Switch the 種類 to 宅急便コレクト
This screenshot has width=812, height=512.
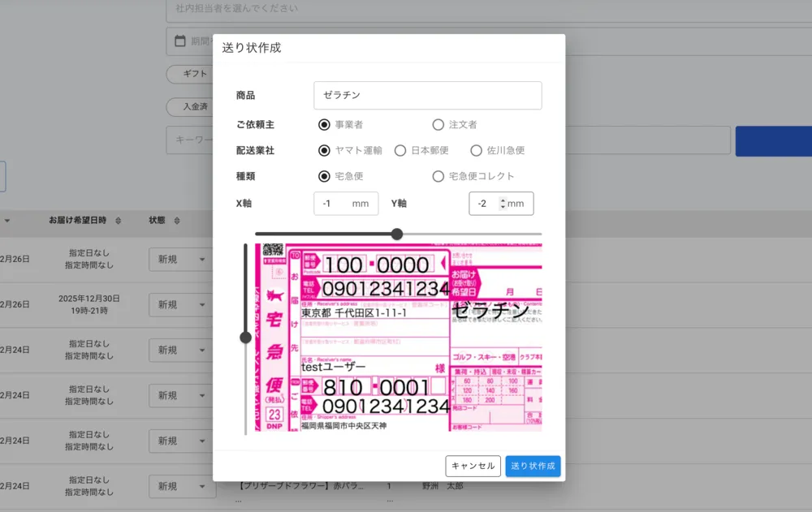[438, 176]
